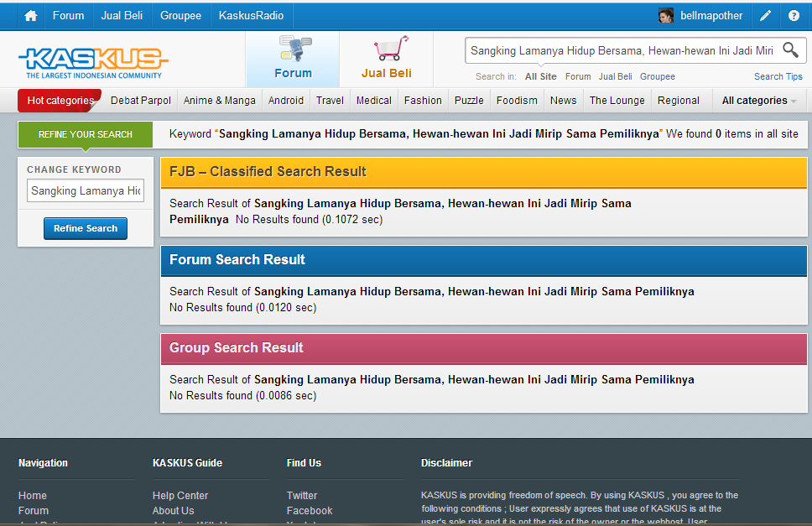This screenshot has width=812, height=526.
Task: Open the Fashion category
Action: pyautogui.click(x=423, y=101)
